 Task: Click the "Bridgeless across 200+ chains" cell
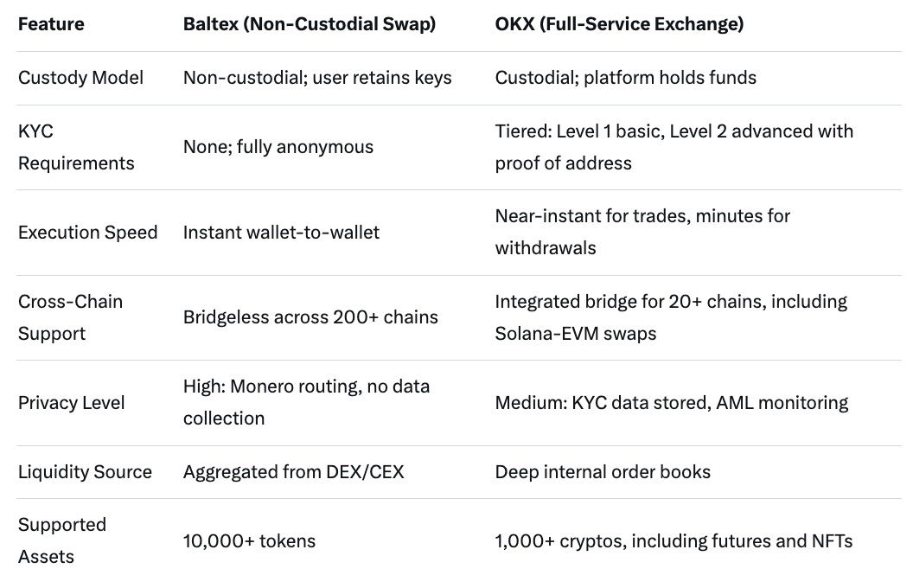310,317
